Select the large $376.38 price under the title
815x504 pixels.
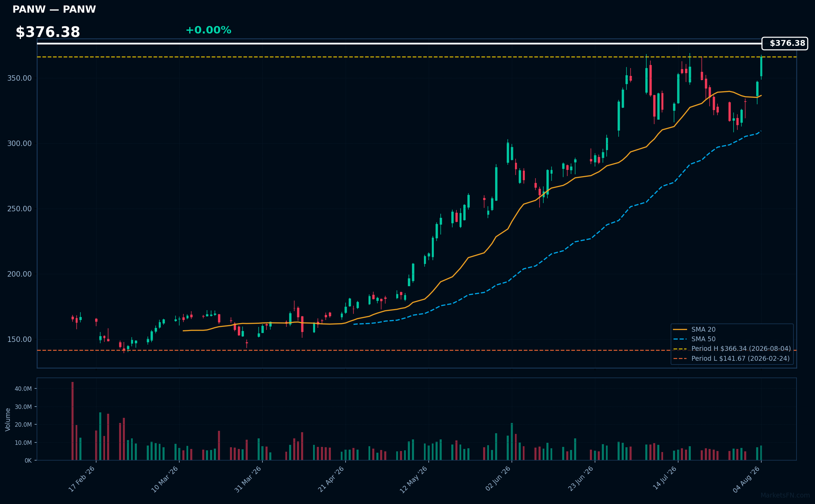point(48,32)
